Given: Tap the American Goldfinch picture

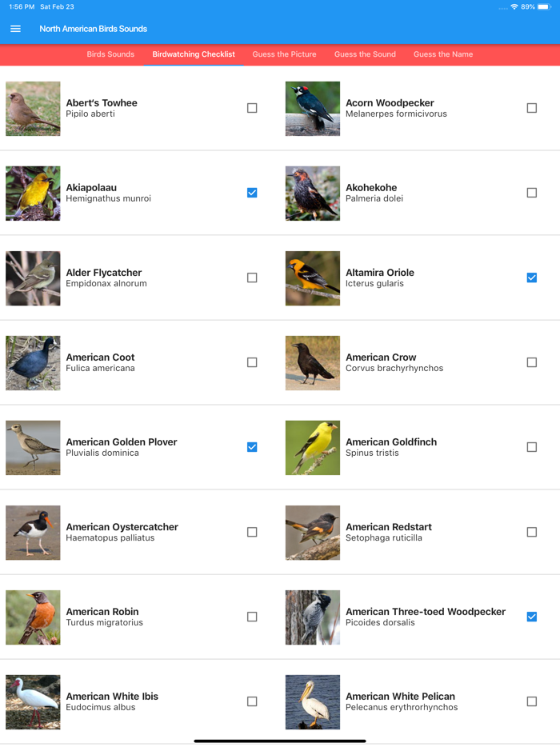Looking at the screenshot, I should 312,447.
